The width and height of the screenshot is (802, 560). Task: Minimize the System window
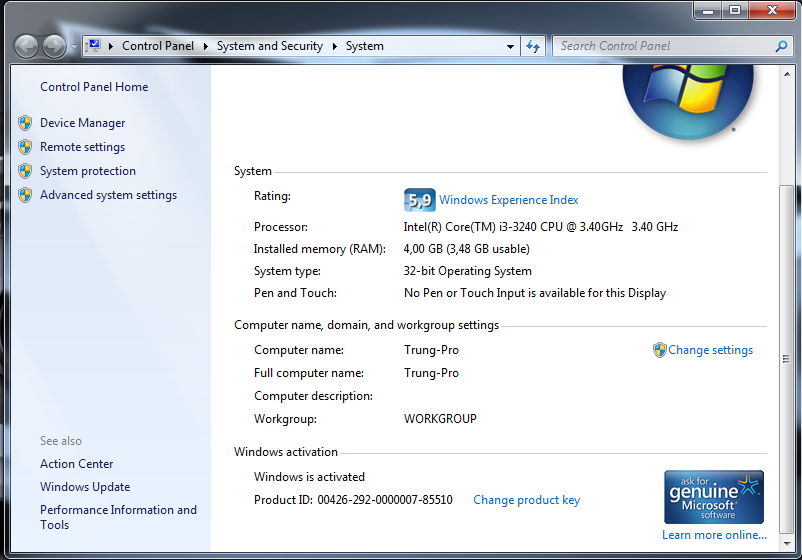click(708, 10)
